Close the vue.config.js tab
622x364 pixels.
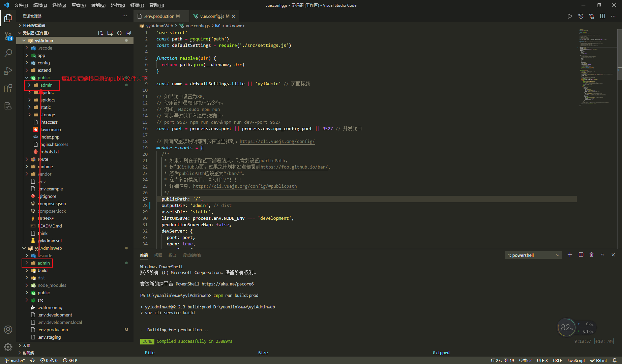pos(234,16)
